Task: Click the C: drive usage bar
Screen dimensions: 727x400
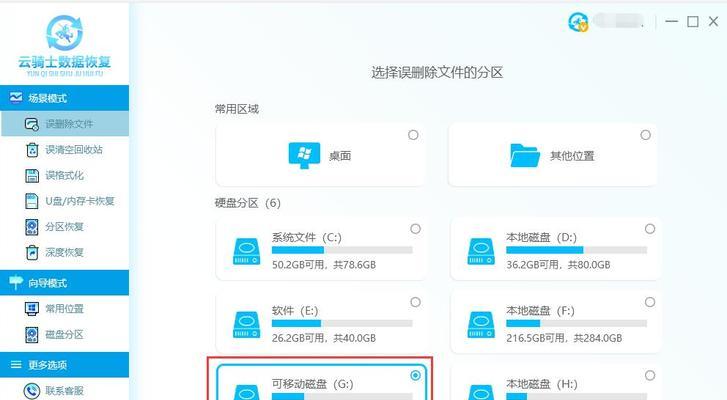Action: tap(342, 250)
